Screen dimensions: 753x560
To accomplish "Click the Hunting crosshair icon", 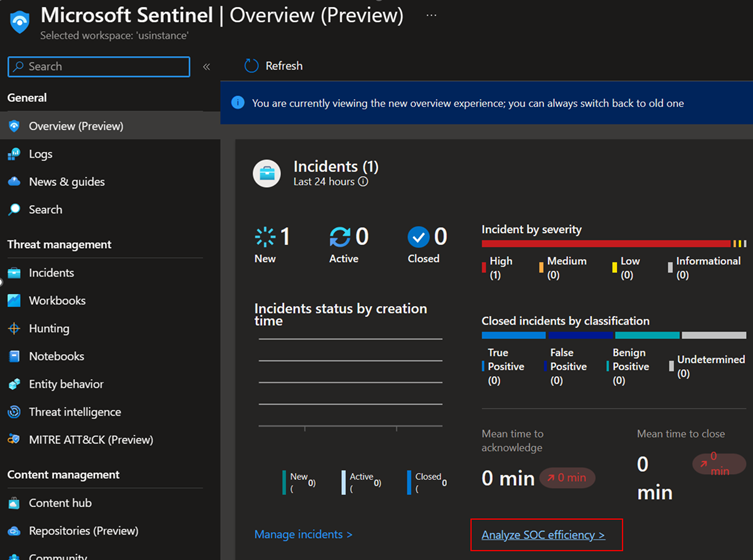I will tap(14, 329).
